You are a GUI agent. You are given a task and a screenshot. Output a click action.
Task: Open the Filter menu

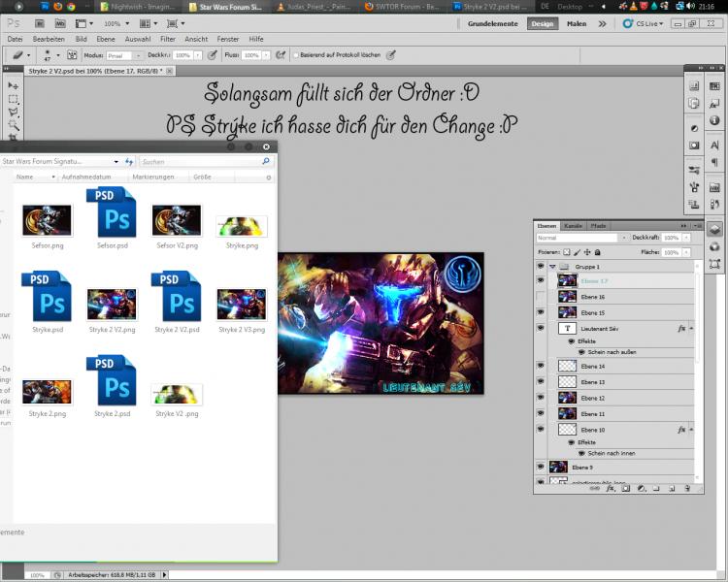tap(167, 39)
